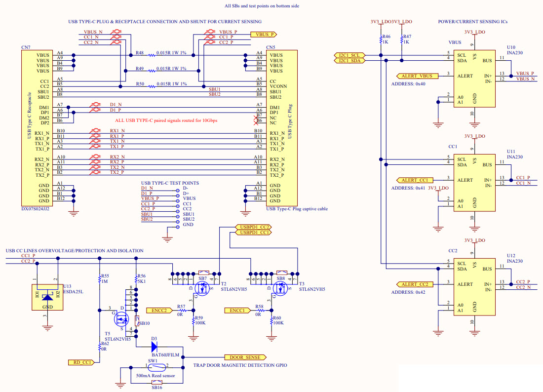
Task: Toggle the SB10 solder bridge
Action: [137, 321]
